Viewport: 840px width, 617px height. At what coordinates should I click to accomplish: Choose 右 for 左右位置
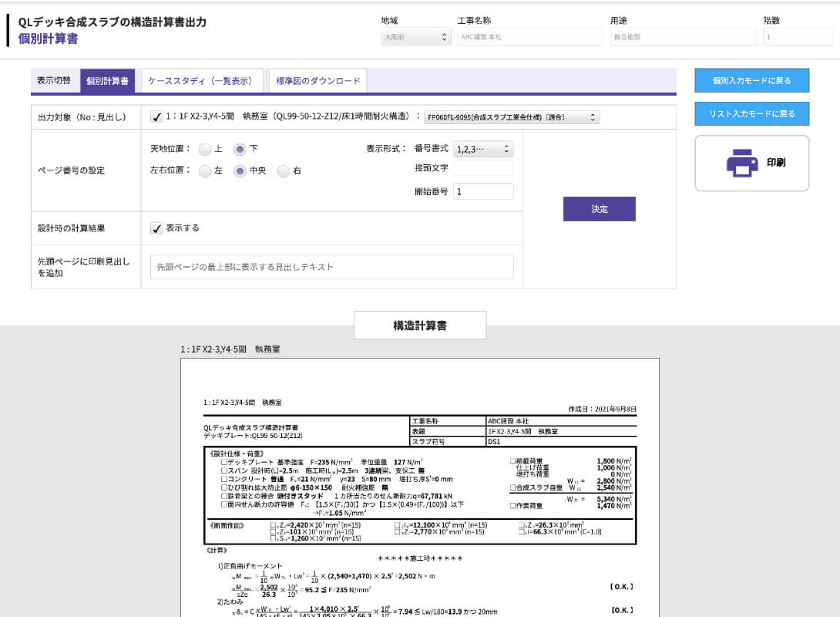pyautogui.click(x=284, y=171)
